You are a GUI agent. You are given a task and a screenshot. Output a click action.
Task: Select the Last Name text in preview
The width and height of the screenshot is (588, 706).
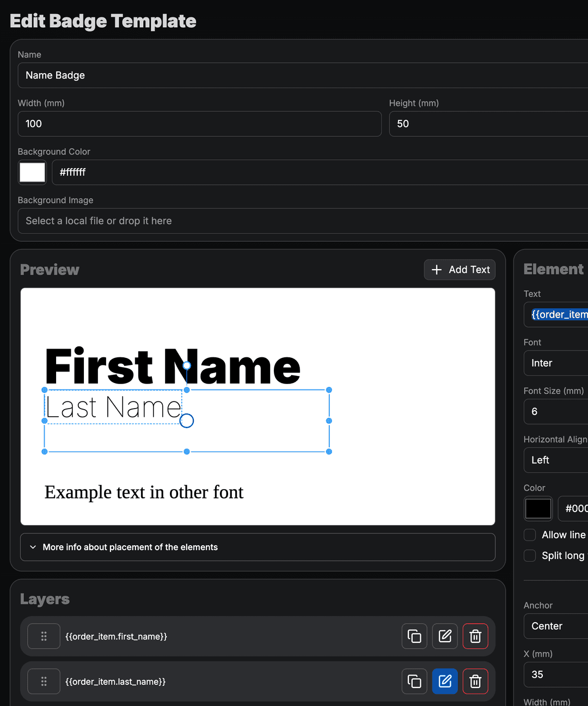pyautogui.click(x=113, y=407)
